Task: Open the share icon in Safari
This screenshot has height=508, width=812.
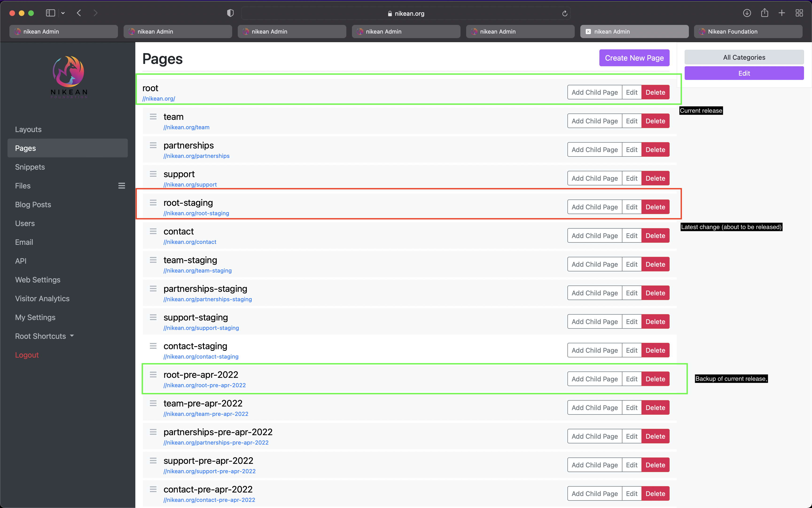Action: click(764, 13)
